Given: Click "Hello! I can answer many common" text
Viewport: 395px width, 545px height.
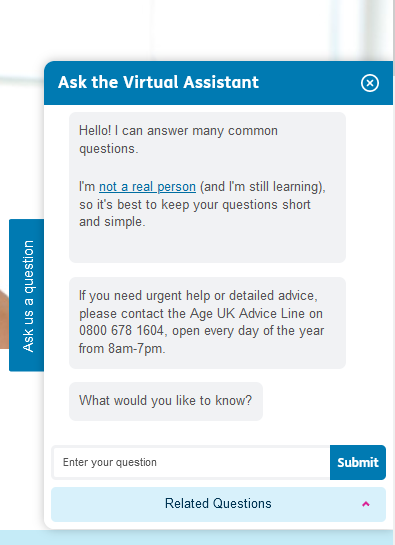Looking at the screenshot, I should point(178,131).
